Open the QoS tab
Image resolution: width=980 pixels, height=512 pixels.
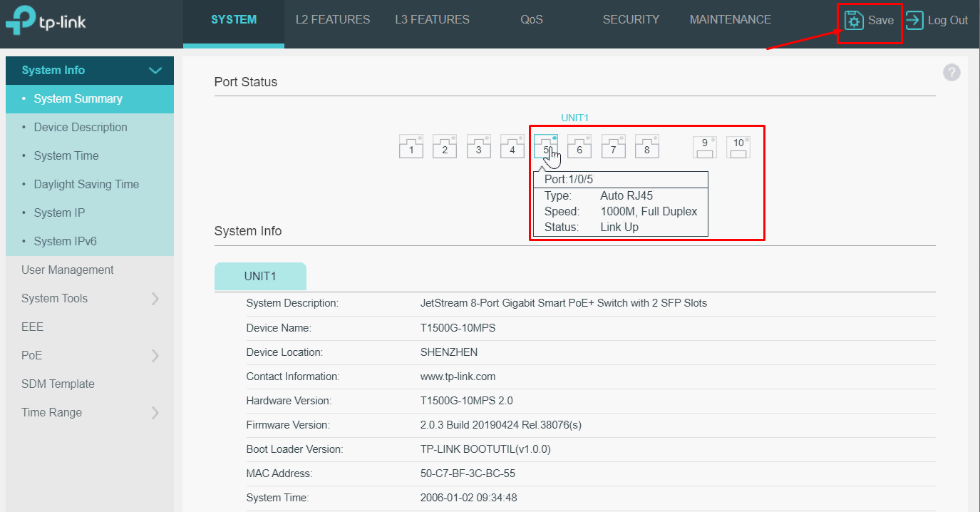click(x=532, y=20)
